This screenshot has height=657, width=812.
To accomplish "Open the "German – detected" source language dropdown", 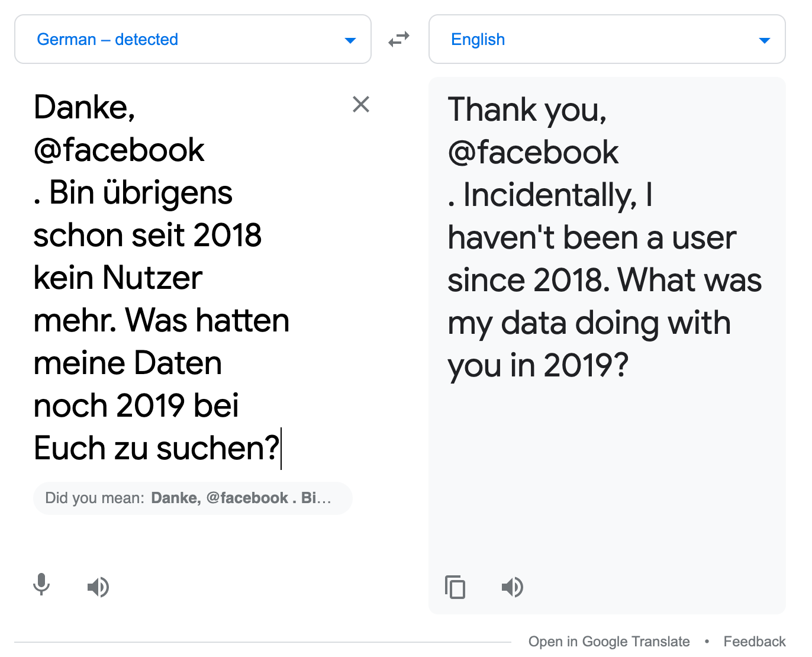I will point(192,39).
